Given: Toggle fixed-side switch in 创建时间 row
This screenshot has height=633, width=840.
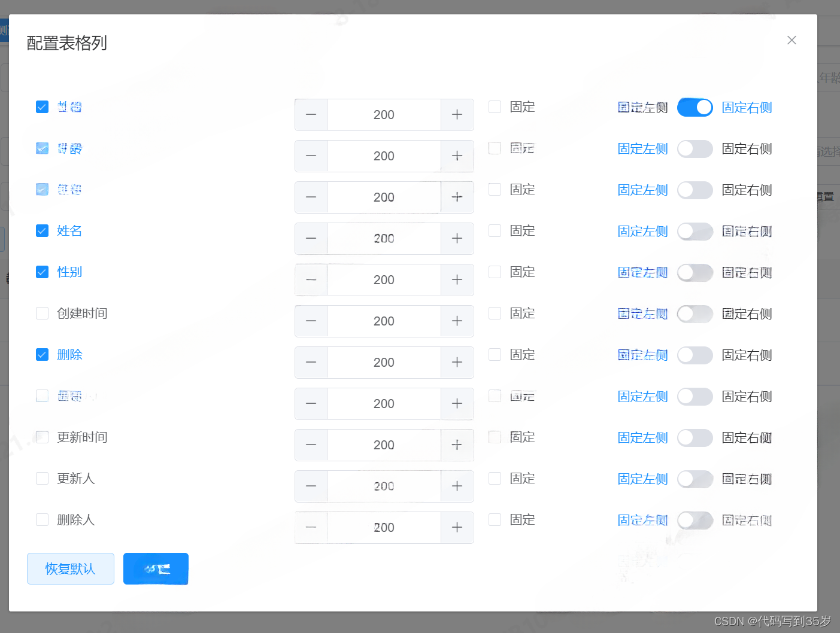Looking at the screenshot, I should [x=695, y=314].
